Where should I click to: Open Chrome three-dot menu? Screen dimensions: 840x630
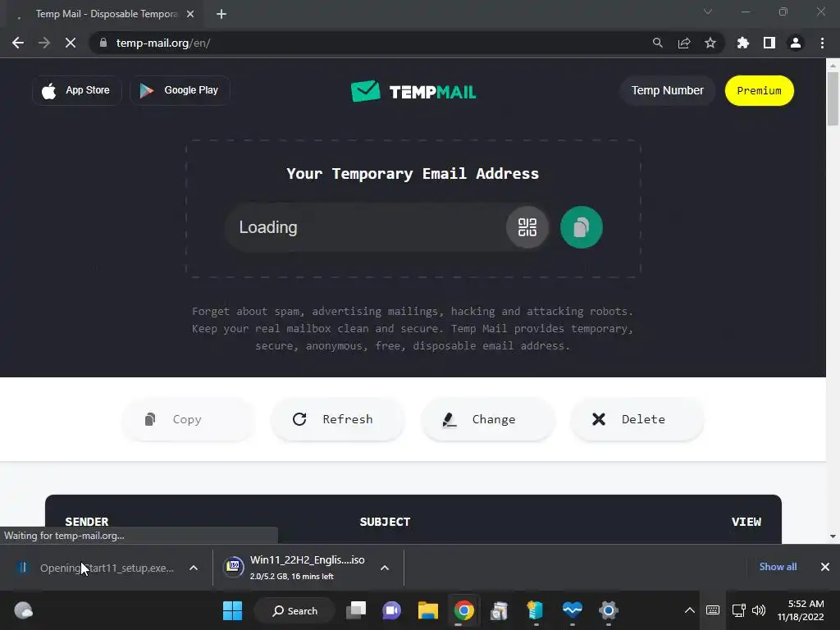(822, 43)
